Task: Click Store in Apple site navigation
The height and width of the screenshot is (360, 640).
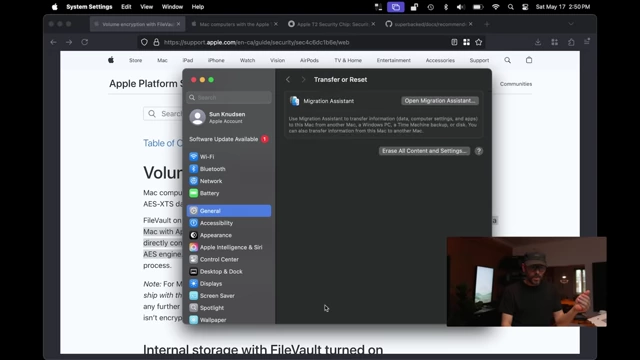Action: pyautogui.click(x=136, y=60)
